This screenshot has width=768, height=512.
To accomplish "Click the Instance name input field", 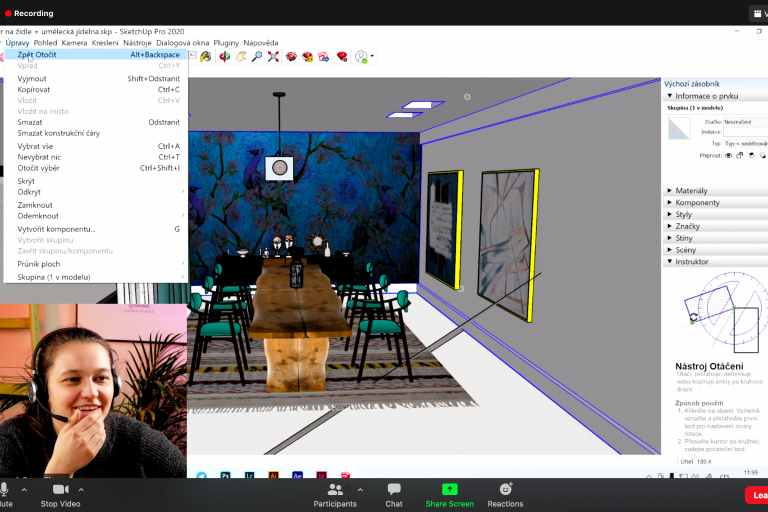I will pyautogui.click(x=745, y=132).
